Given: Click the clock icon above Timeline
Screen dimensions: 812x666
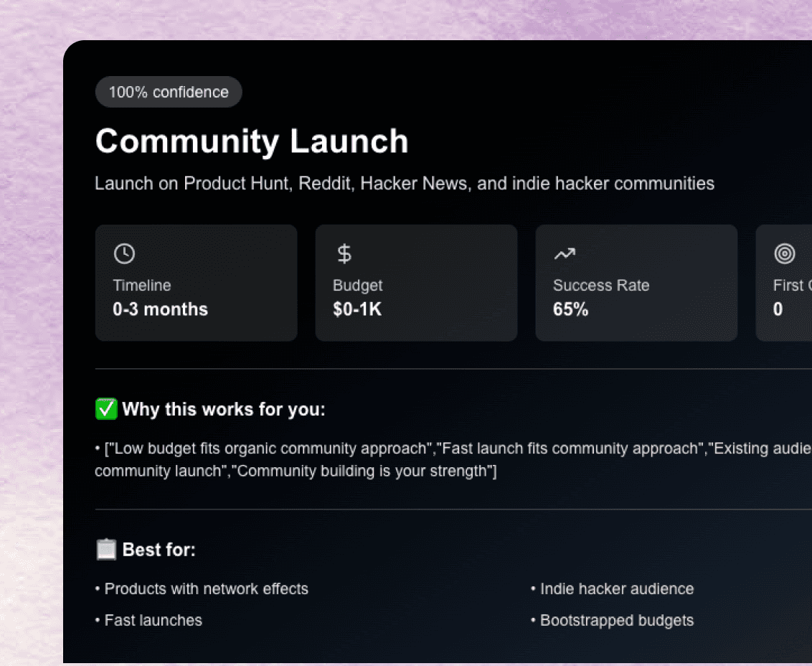Looking at the screenshot, I should [x=124, y=253].
